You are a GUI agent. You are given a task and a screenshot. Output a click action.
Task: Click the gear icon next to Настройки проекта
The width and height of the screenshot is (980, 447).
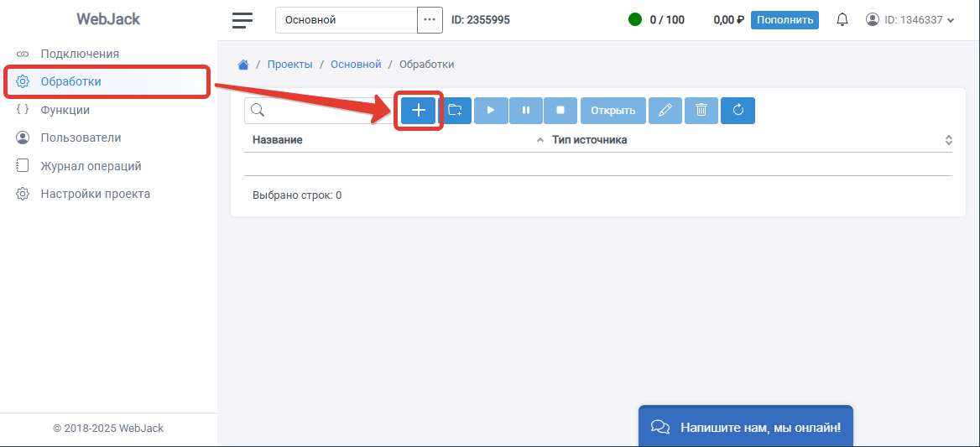click(x=23, y=194)
